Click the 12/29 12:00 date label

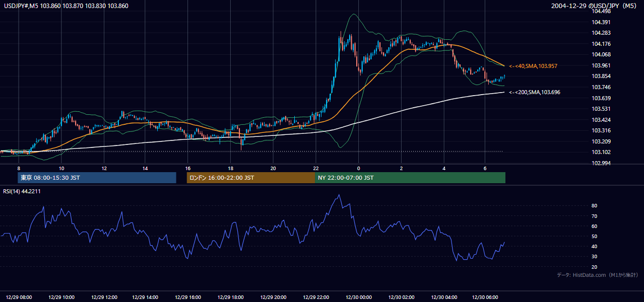104,297
